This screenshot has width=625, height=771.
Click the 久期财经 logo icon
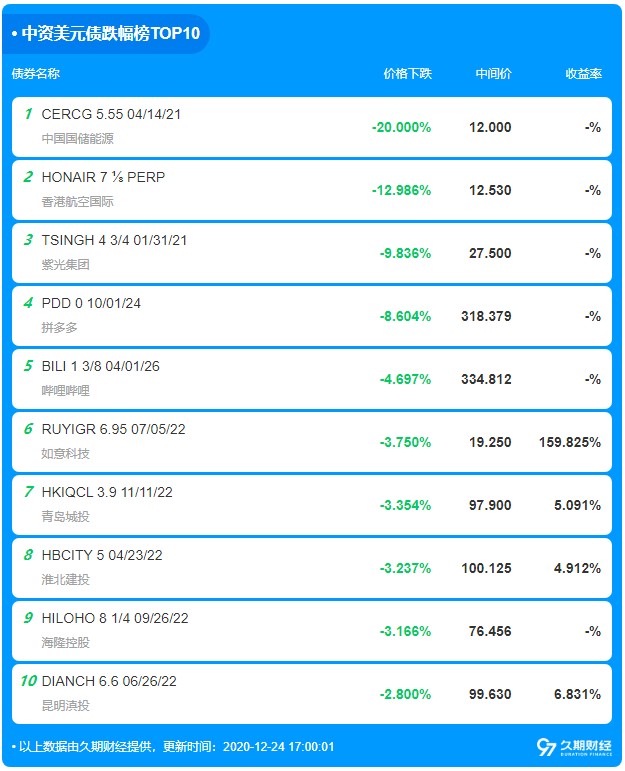click(546, 747)
